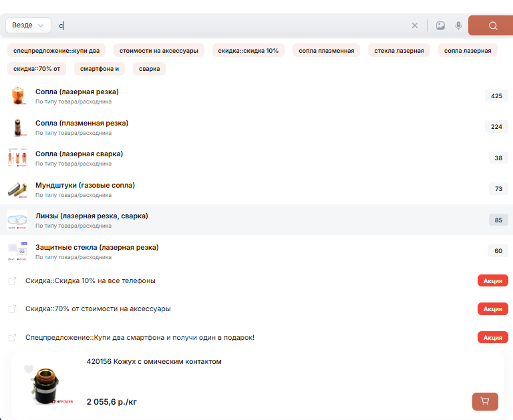Add Кожух product to cart

[485, 401]
